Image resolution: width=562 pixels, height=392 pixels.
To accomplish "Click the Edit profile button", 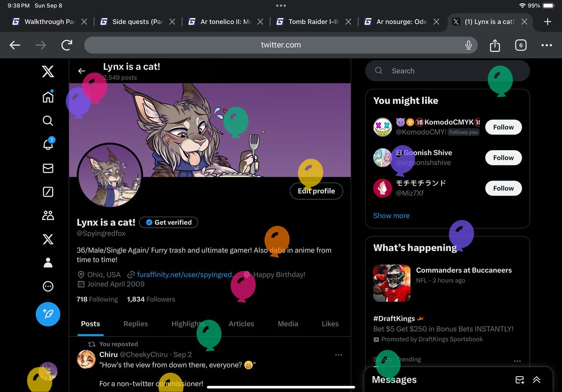I will 316,191.
